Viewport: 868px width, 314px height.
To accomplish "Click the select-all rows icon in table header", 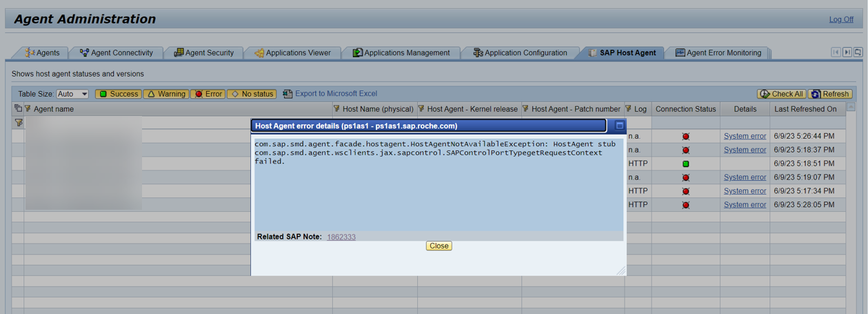I will coord(18,108).
